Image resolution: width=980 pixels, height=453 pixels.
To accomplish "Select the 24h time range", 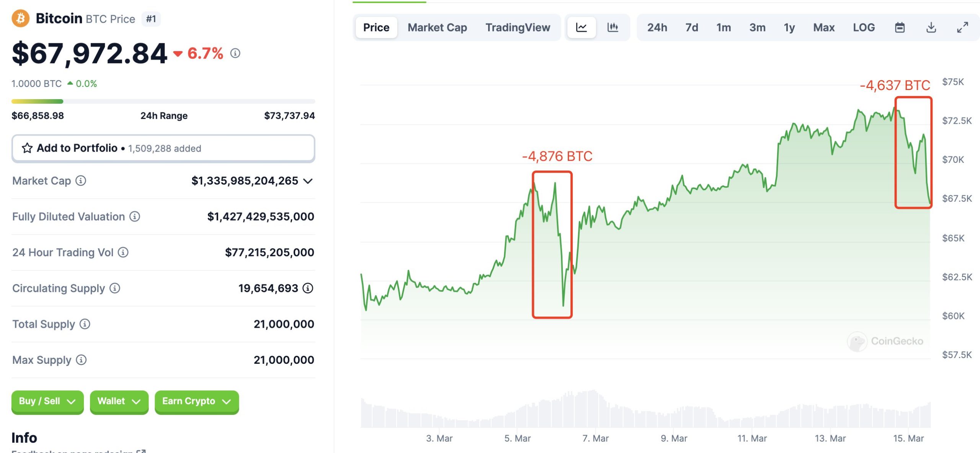I will point(657,28).
